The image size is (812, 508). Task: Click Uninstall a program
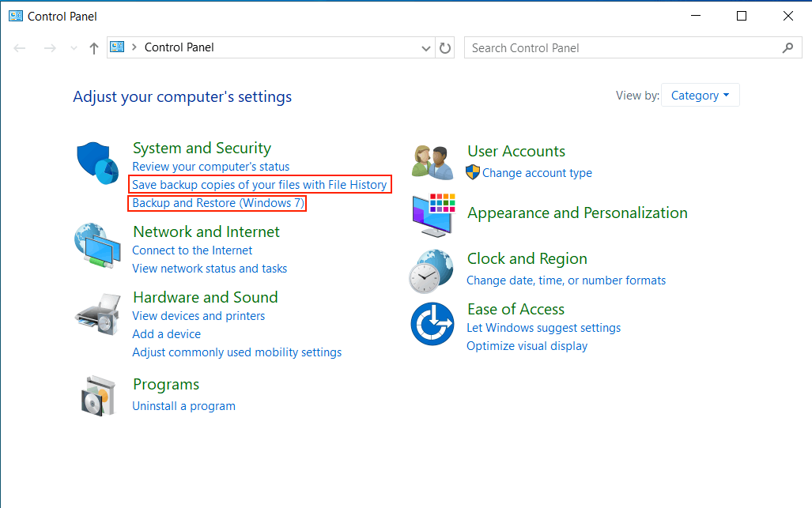pyautogui.click(x=184, y=406)
